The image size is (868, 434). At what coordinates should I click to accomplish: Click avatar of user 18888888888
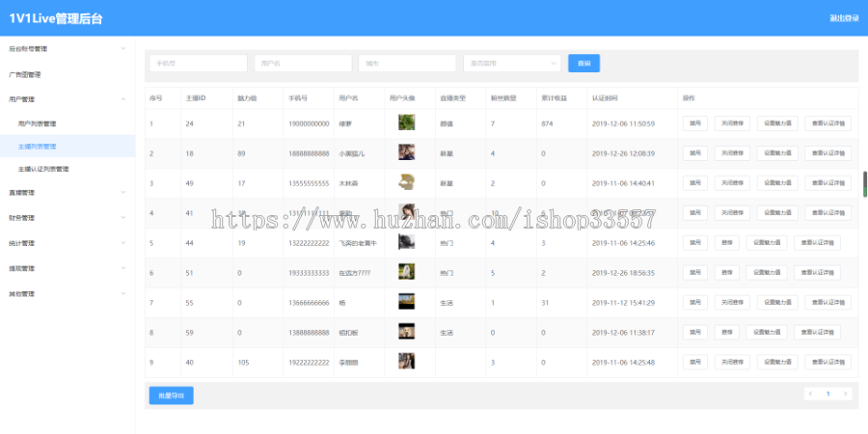pos(406,152)
